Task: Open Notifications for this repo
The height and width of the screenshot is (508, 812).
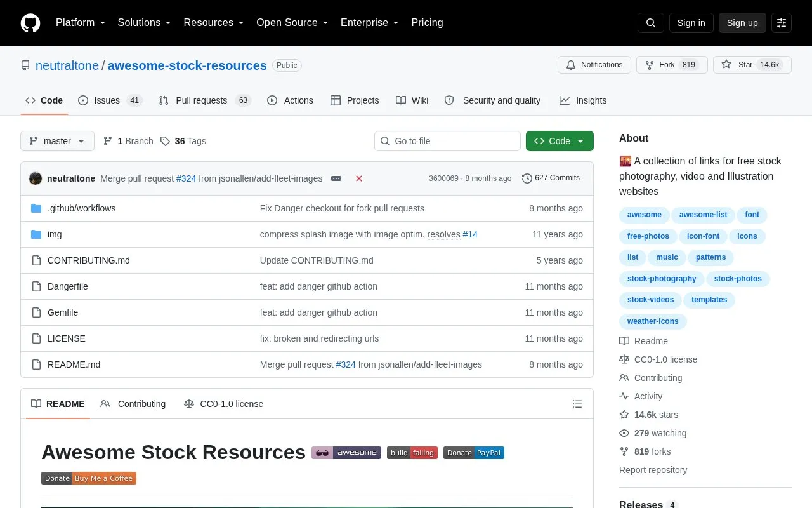Action: click(x=594, y=65)
